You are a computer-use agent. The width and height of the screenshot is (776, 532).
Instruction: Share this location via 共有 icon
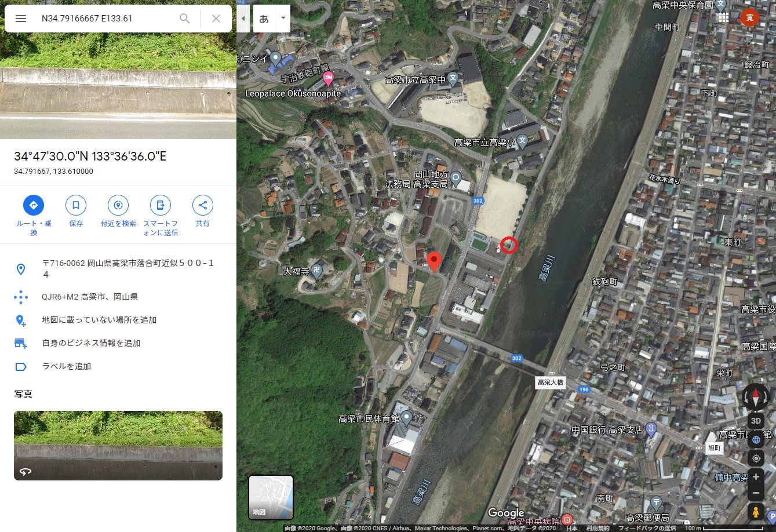click(203, 205)
